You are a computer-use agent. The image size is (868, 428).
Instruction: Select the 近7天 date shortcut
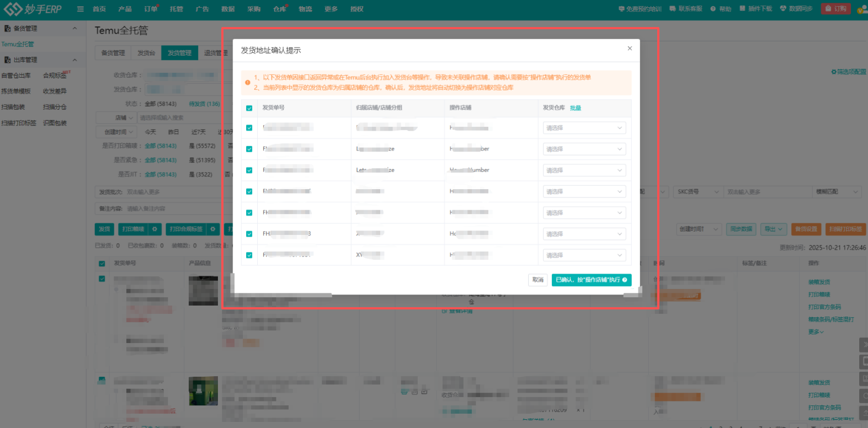point(199,132)
